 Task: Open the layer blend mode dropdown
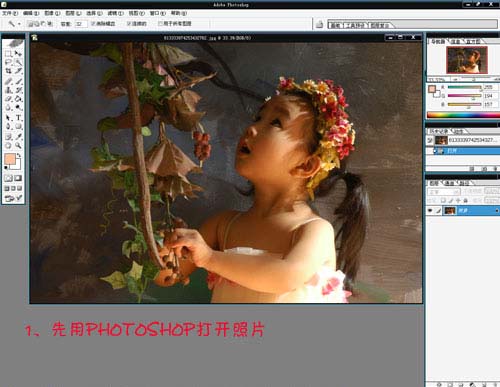(444, 192)
